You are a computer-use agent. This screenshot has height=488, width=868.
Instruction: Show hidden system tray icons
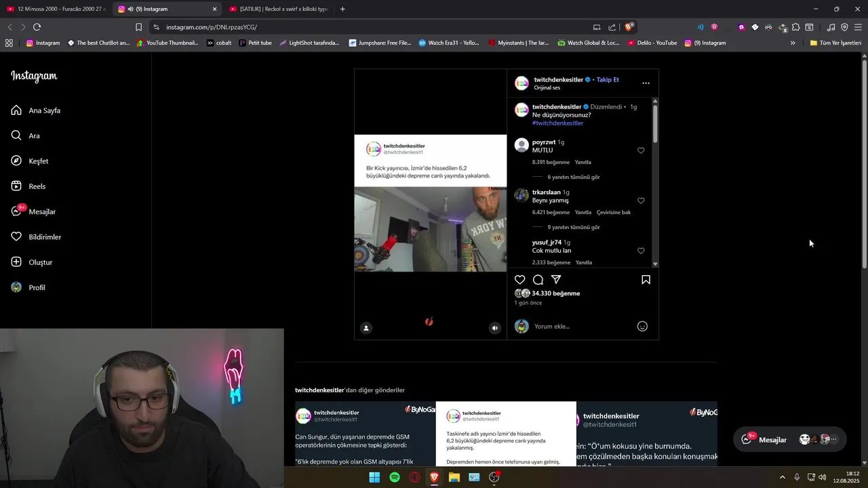tap(782, 477)
